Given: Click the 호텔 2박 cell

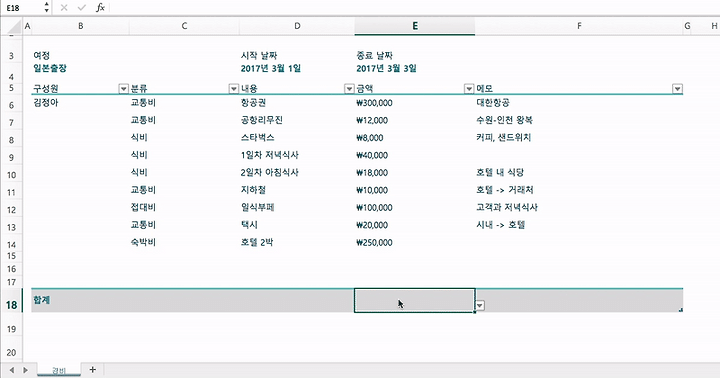Looking at the screenshot, I should point(257,243).
